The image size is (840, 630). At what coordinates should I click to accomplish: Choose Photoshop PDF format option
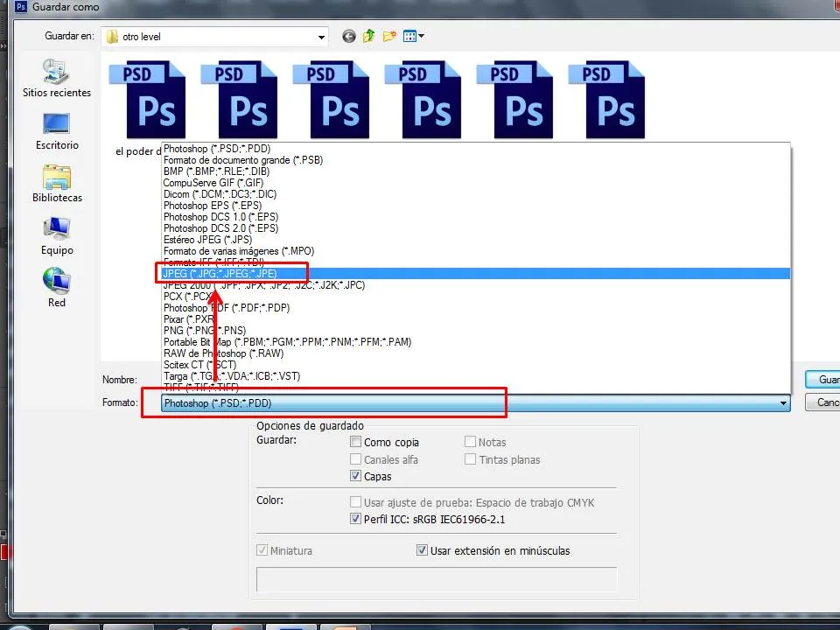coord(476,308)
